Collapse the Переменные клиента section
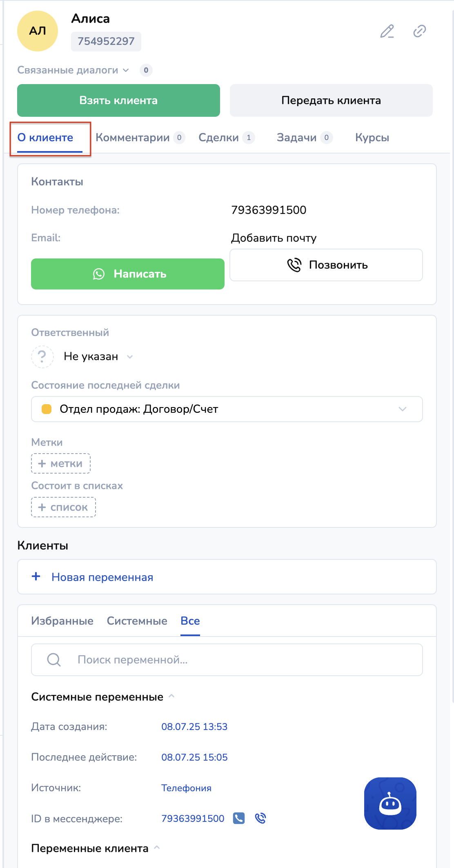 point(157,848)
